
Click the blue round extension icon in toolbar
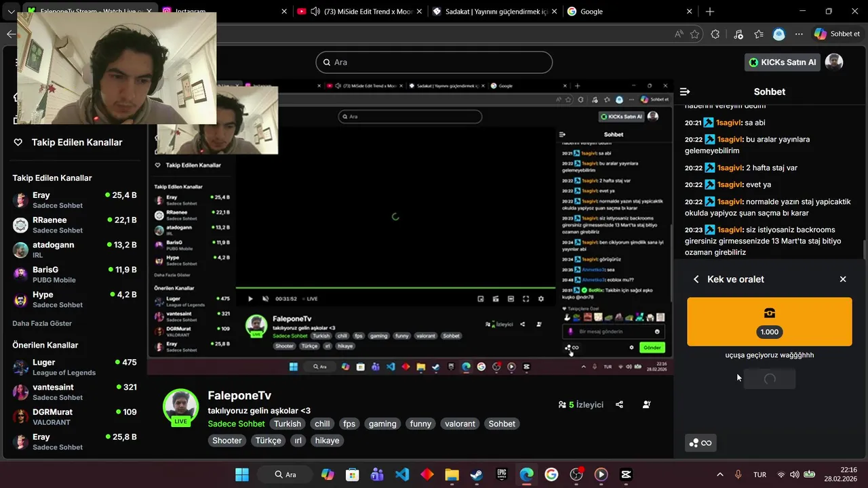pyautogui.click(x=779, y=34)
